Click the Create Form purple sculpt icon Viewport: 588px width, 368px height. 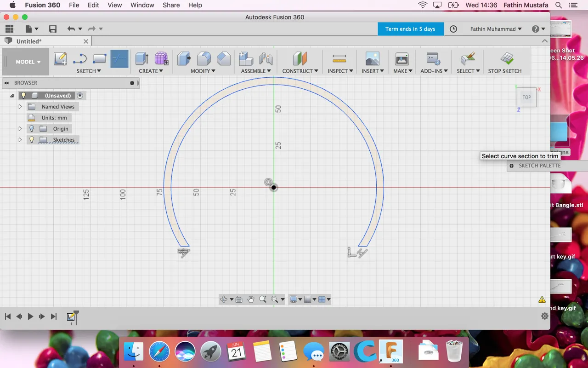point(161,59)
